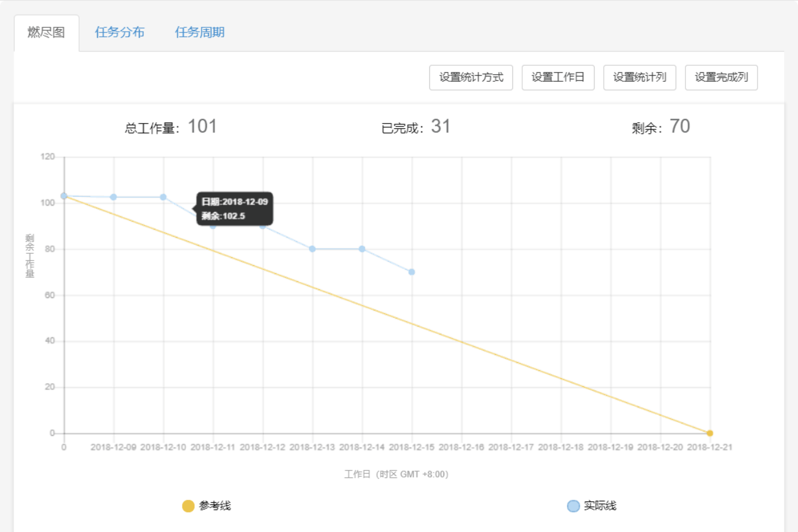Viewport: 798px width, 532px height.
Task: Open the 任务分布 tab
Action: coord(119,33)
